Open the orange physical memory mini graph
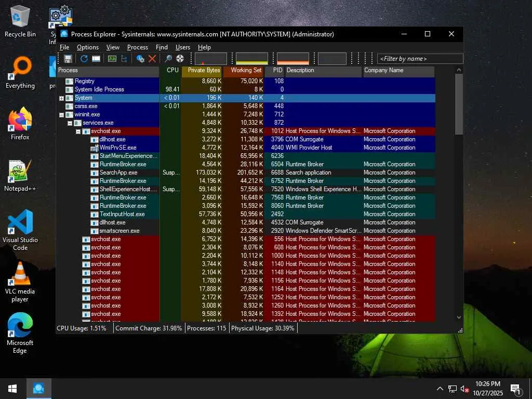The width and height of the screenshot is (532, 399). pos(293,59)
